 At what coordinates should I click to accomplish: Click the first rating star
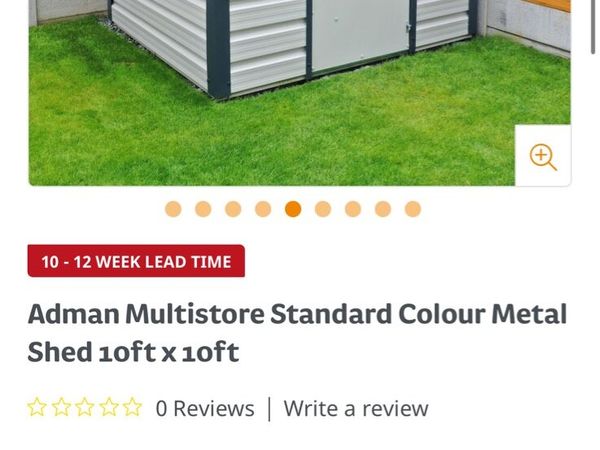coord(37,407)
